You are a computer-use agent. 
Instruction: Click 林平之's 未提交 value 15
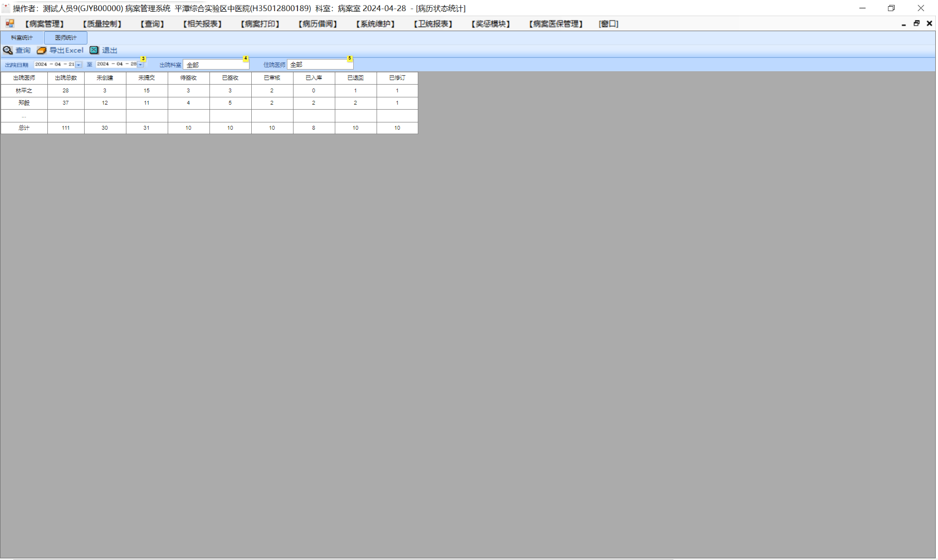[x=146, y=91]
